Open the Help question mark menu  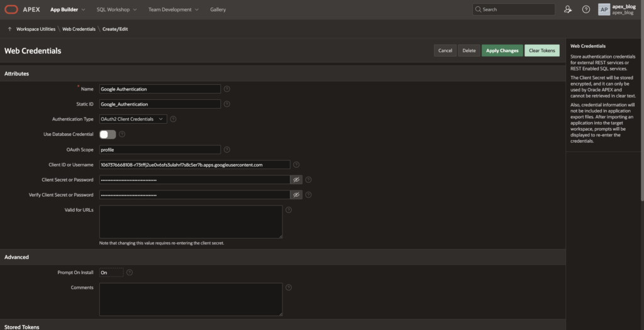tap(586, 9)
